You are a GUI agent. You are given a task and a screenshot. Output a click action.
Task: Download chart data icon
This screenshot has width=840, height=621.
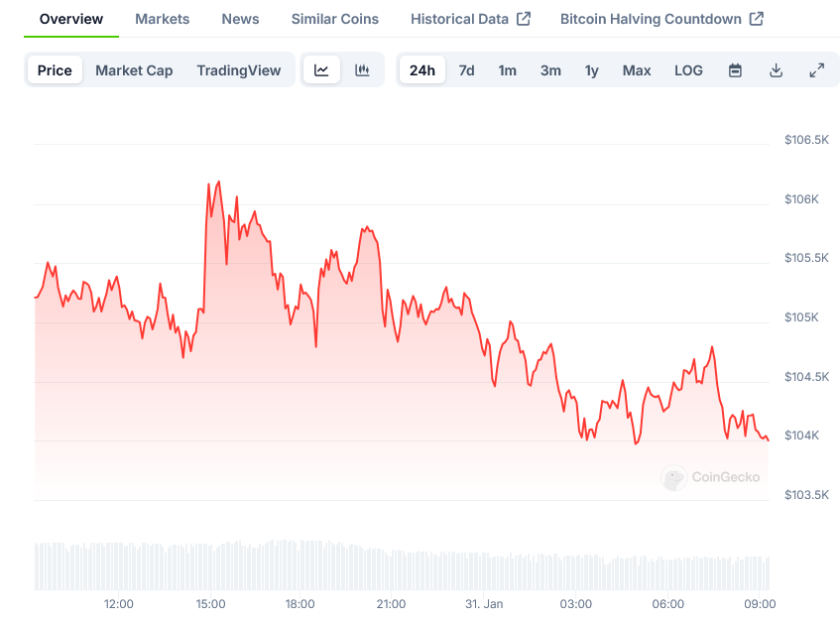tap(776, 70)
